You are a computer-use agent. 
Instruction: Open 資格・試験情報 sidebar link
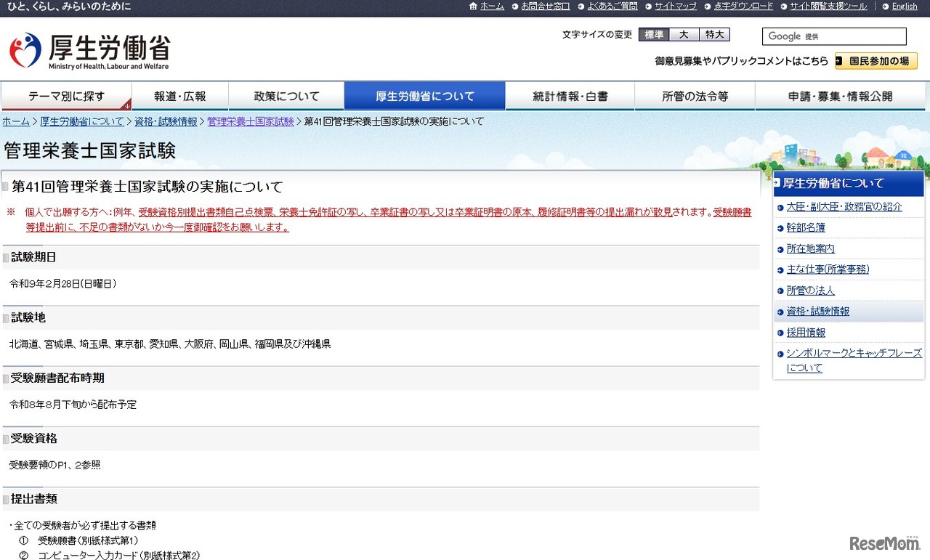point(817,312)
